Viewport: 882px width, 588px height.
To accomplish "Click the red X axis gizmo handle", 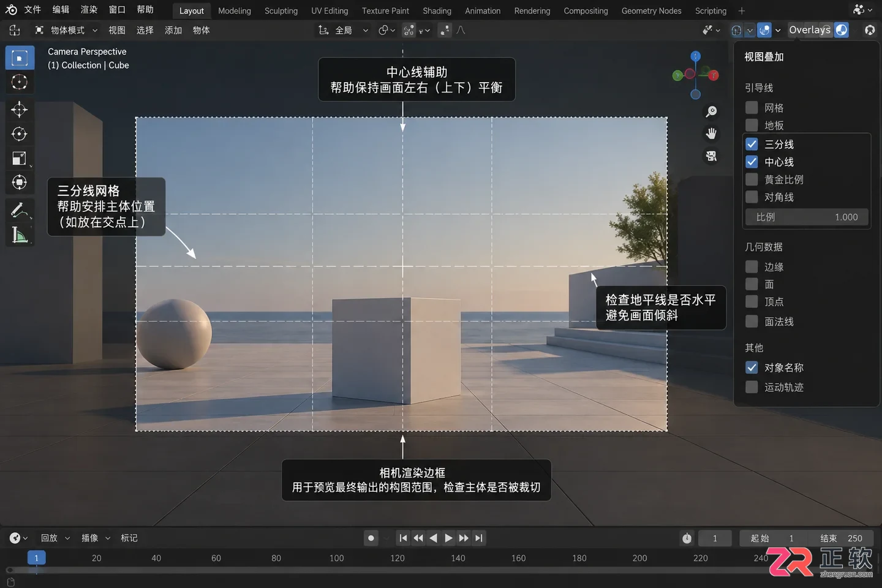I will 714,75.
